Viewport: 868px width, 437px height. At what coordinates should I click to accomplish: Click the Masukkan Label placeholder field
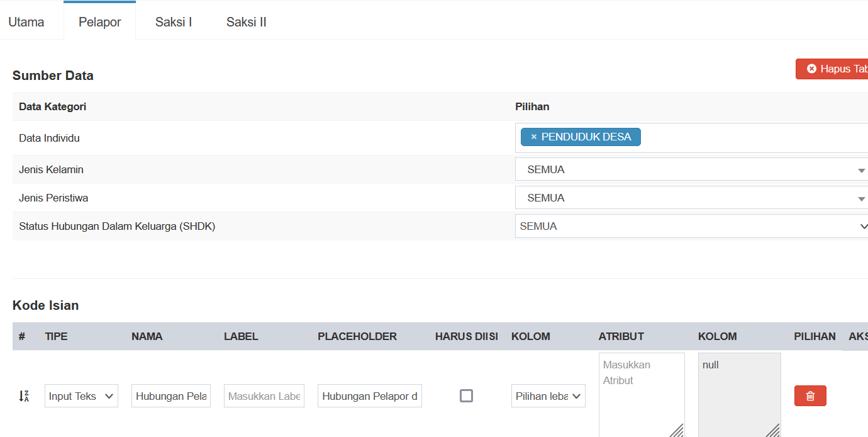264,395
